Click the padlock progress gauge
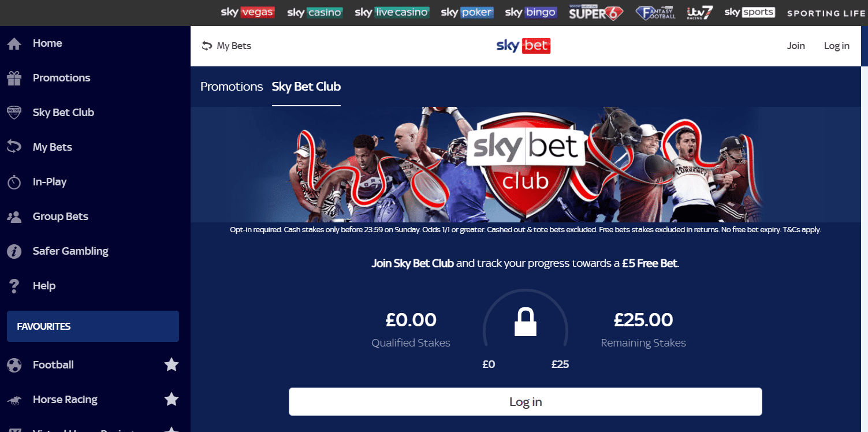 coord(526,322)
